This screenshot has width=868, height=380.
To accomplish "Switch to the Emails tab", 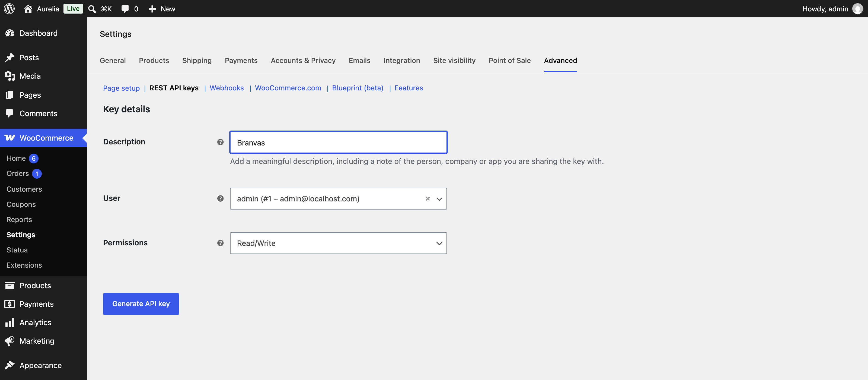I will (359, 60).
